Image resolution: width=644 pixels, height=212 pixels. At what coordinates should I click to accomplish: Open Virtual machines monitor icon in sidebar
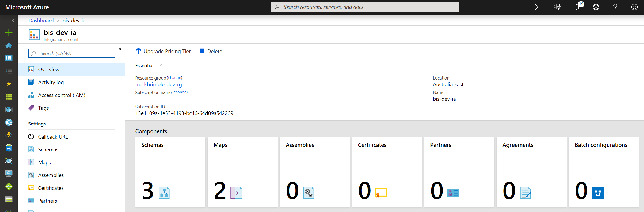[9, 174]
